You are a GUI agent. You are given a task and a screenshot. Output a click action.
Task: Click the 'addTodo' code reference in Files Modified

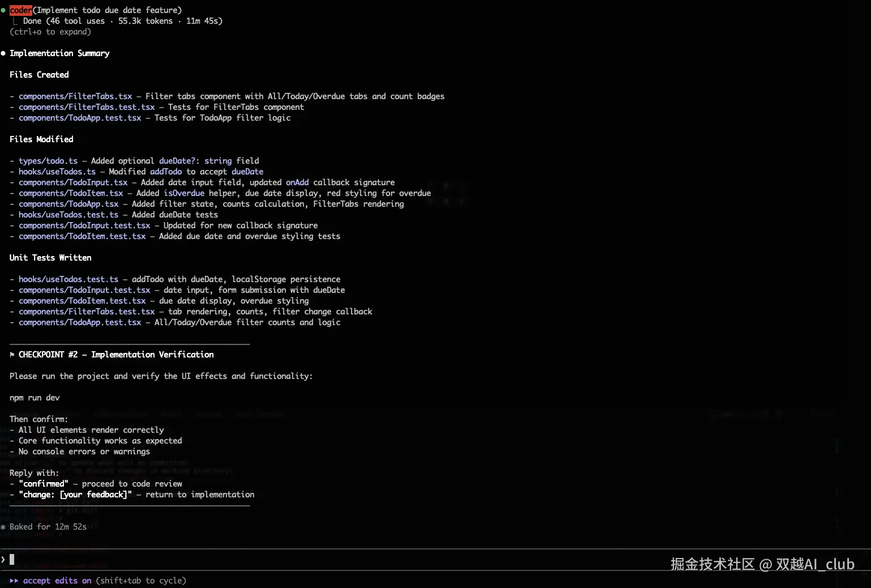tap(166, 172)
